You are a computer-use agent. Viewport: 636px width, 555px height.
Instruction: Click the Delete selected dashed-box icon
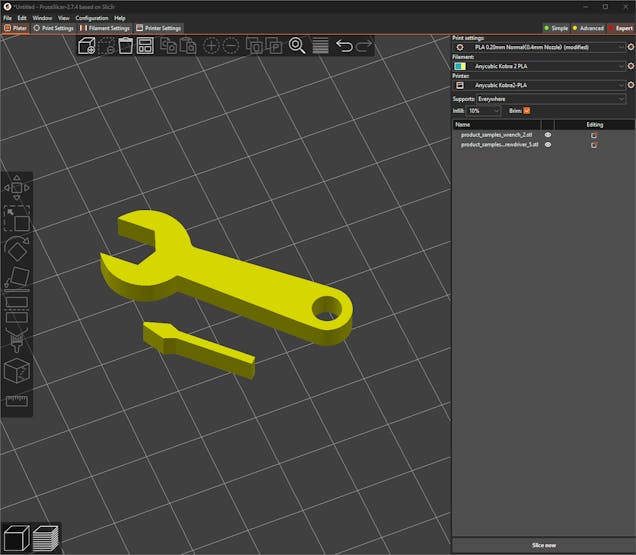(x=106, y=46)
